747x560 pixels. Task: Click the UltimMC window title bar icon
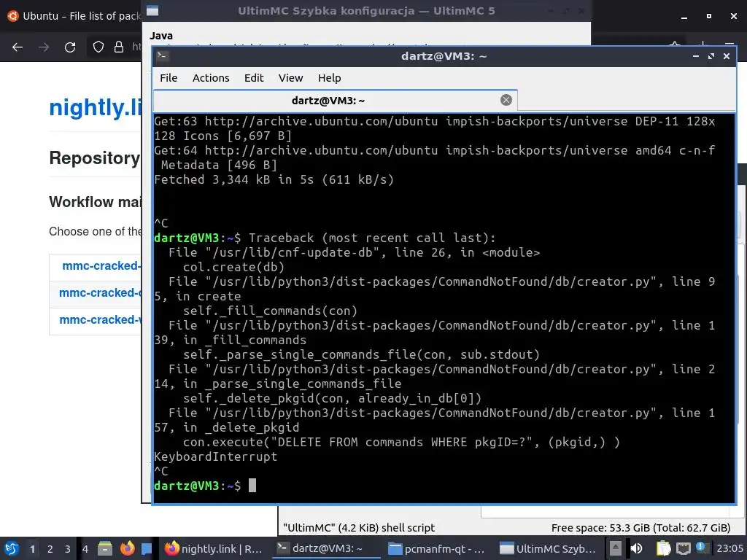[x=152, y=10]
